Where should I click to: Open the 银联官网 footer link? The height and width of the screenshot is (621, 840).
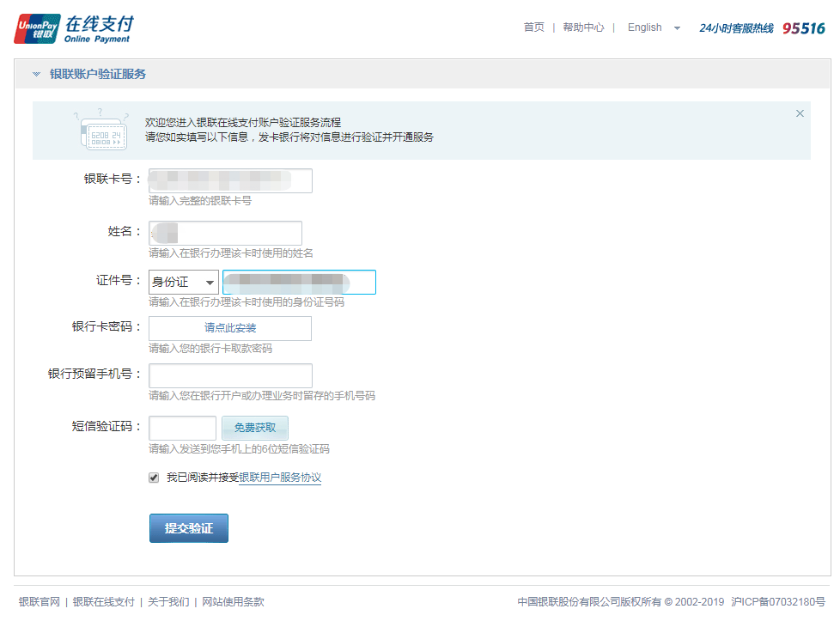click(x=40, y=602)
